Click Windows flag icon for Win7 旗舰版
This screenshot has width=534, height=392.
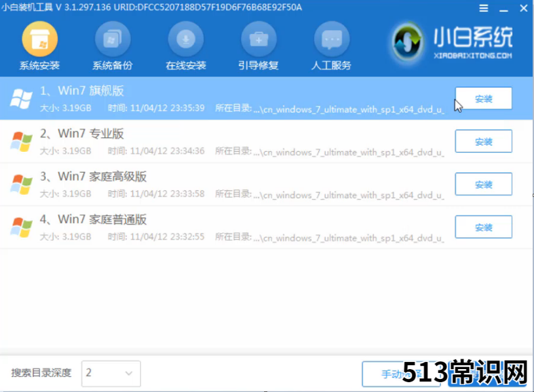(x=22, y=98)
